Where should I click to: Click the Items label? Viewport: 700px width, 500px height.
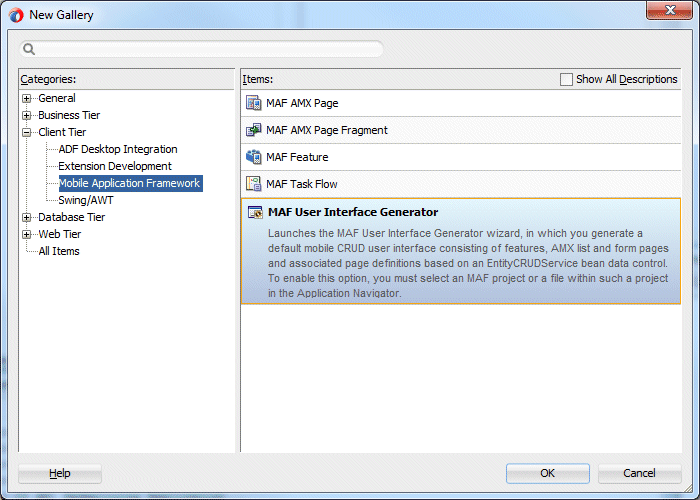click(258, 79)
